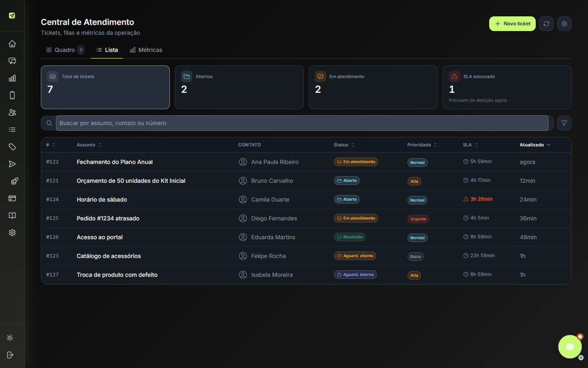The height and width of the screenshot is (368, 588).
Task: Open the filter funnel icon beside search
Action: click(564, 123)
